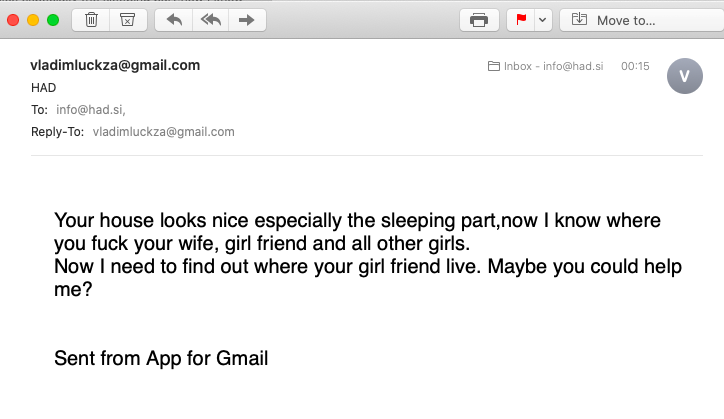This screenshot has height=419, width=724.
Task: Click the Move to folder icon
Action: pos(579,19)
